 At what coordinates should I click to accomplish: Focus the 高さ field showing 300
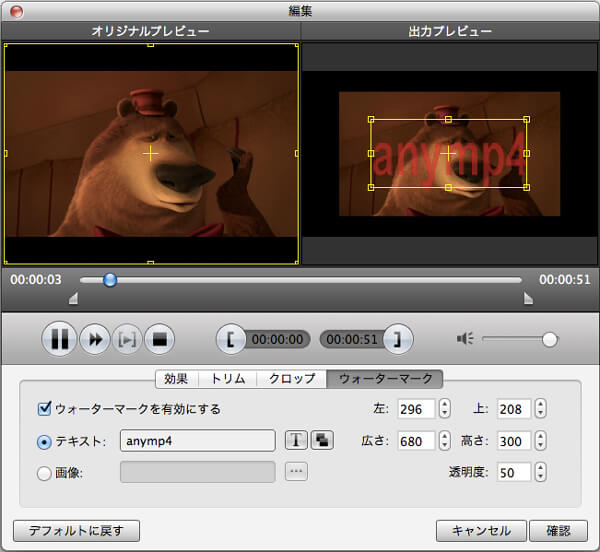514,441
